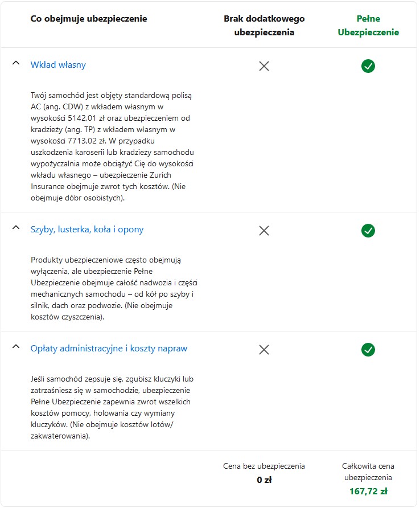
Task: Click the Cena bez ubezpieczenia label
Action: pos(264,466)
